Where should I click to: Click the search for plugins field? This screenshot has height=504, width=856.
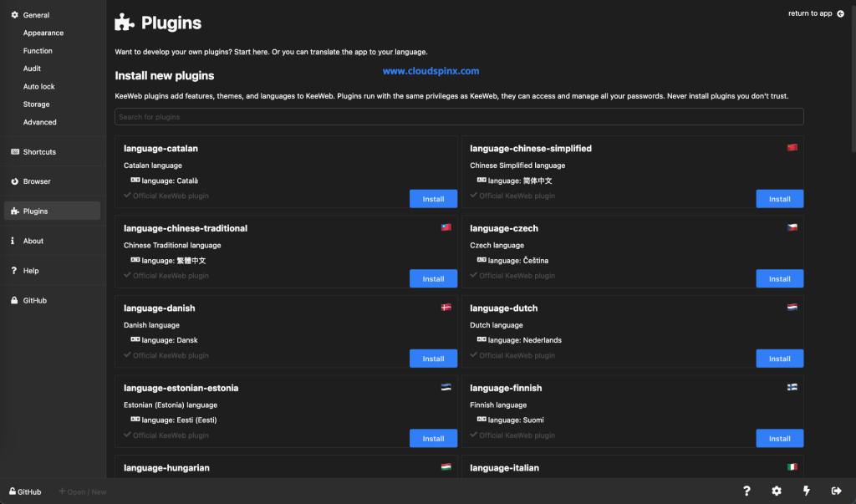[458, 116]
